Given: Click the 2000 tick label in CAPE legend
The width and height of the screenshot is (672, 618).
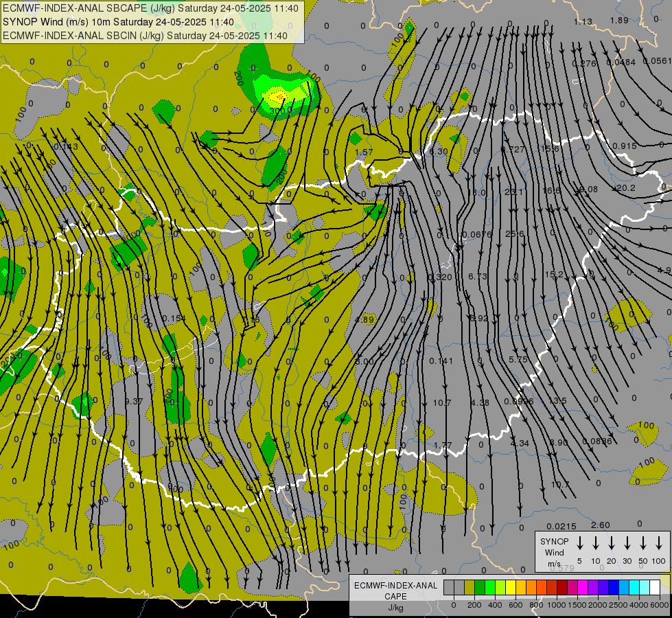Looking at the screenshot, I should point(598,605).
